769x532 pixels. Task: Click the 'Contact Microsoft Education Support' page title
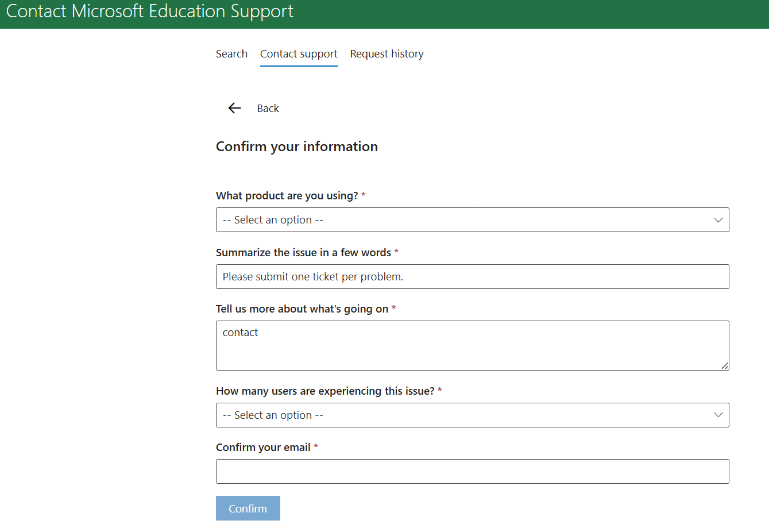[x=150, y=11]
